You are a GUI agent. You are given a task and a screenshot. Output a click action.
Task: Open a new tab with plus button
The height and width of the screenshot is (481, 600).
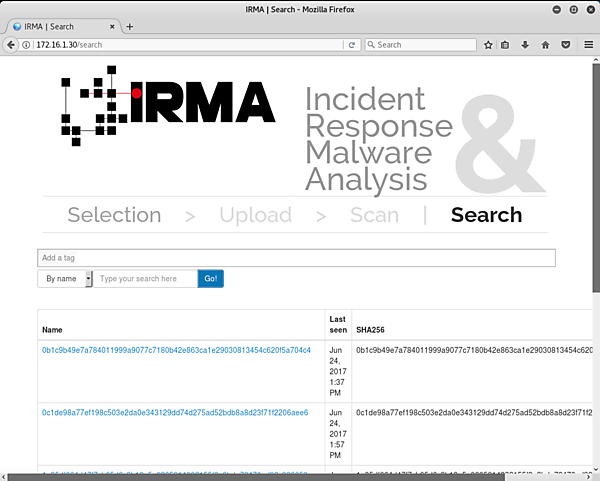pyautogui.click(x=130, y=26)
